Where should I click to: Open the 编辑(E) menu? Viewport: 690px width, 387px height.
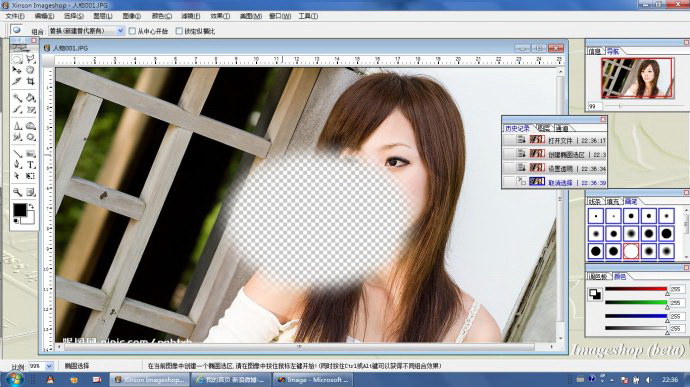click(44, 16)
